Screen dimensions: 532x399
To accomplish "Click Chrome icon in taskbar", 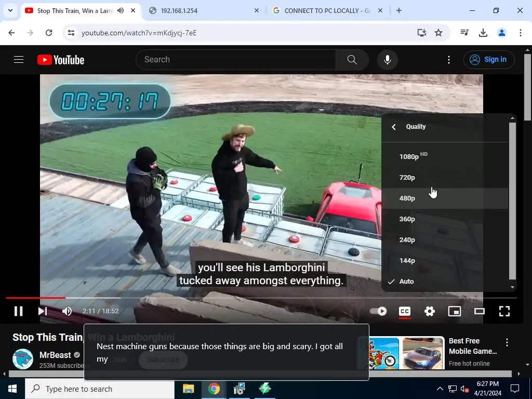I will tap(214, 389).
